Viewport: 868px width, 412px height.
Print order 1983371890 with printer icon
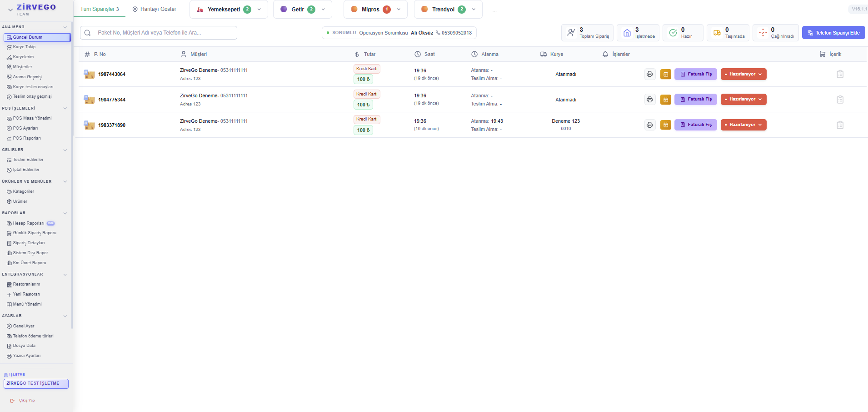coord(650,125)
